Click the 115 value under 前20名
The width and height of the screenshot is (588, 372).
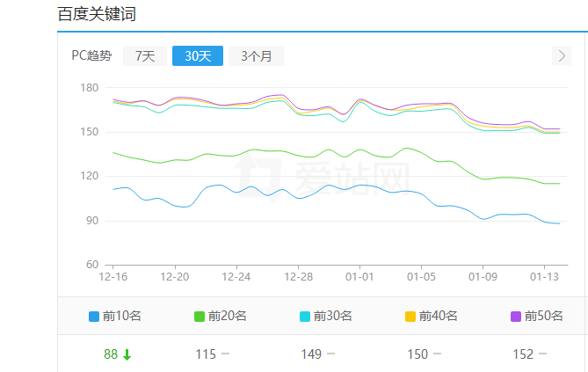click(x=206, y=354)
